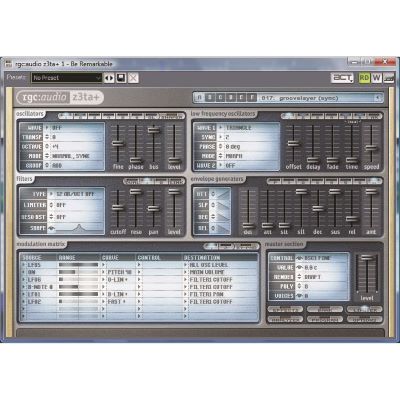This screenshot has height=400, width=400.
Task: Click the z3ta+ logo badge
Action: [86, 97]
